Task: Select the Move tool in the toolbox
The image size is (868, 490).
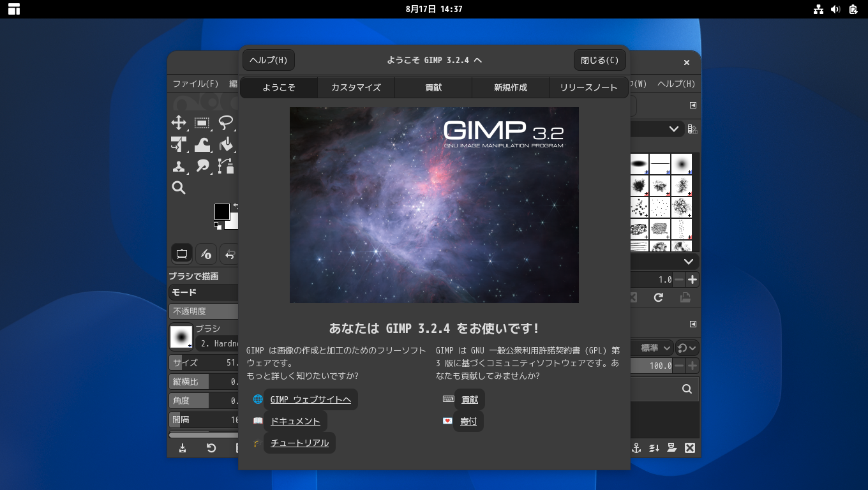Action: tap(179, 123)
